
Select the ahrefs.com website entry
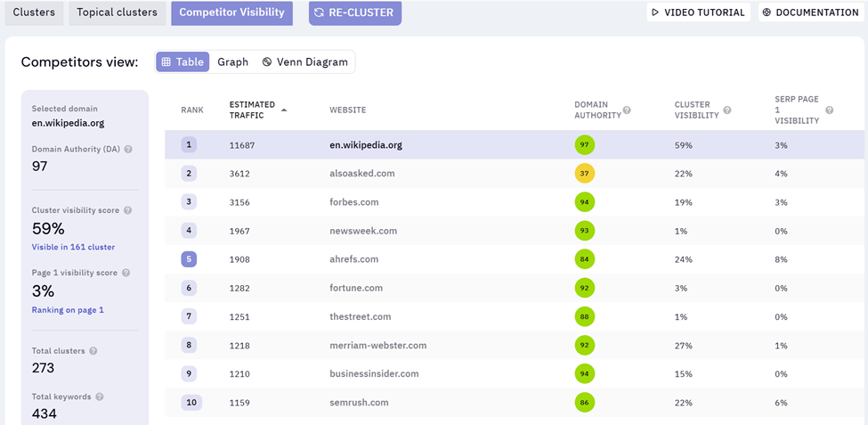[x=353, y=259]
